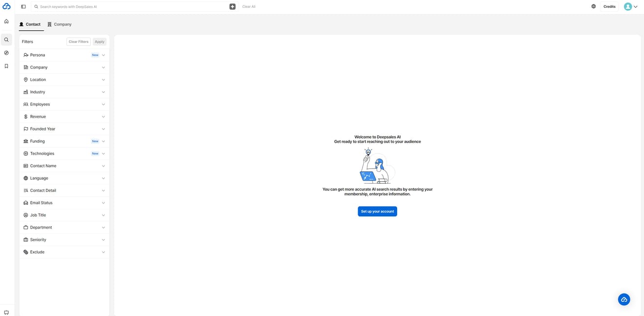Open the Credits button
This screenshot has height=316, width=644.
click(609, 7)
